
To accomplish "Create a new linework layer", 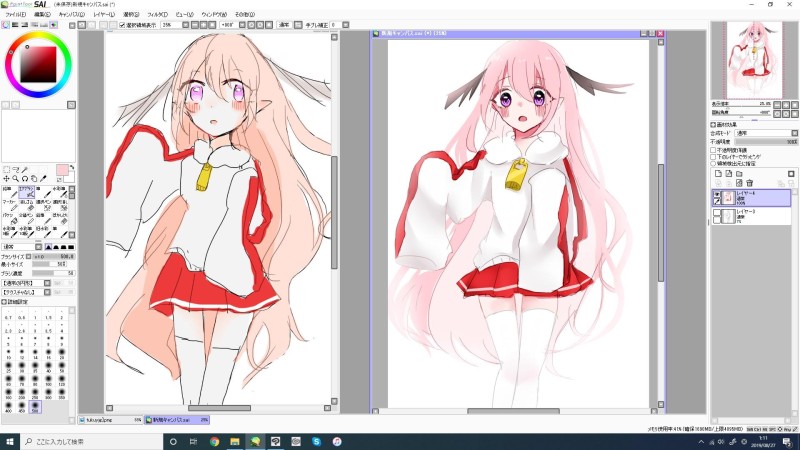I will (729, 174).
